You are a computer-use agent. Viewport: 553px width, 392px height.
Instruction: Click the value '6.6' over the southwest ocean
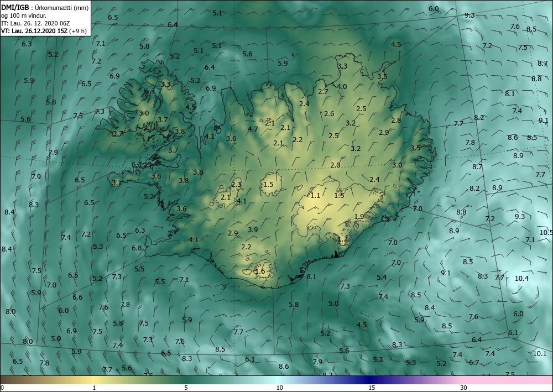pos(77,297)
